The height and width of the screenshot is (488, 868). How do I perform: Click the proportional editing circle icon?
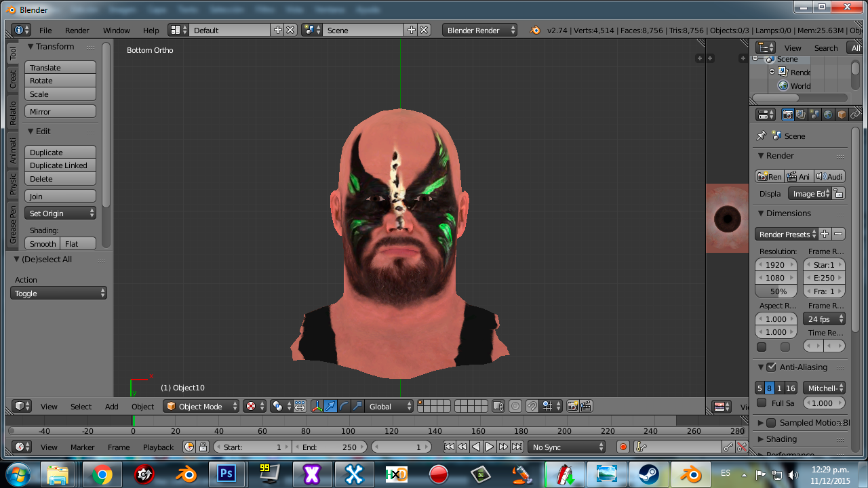pos(515,406)
